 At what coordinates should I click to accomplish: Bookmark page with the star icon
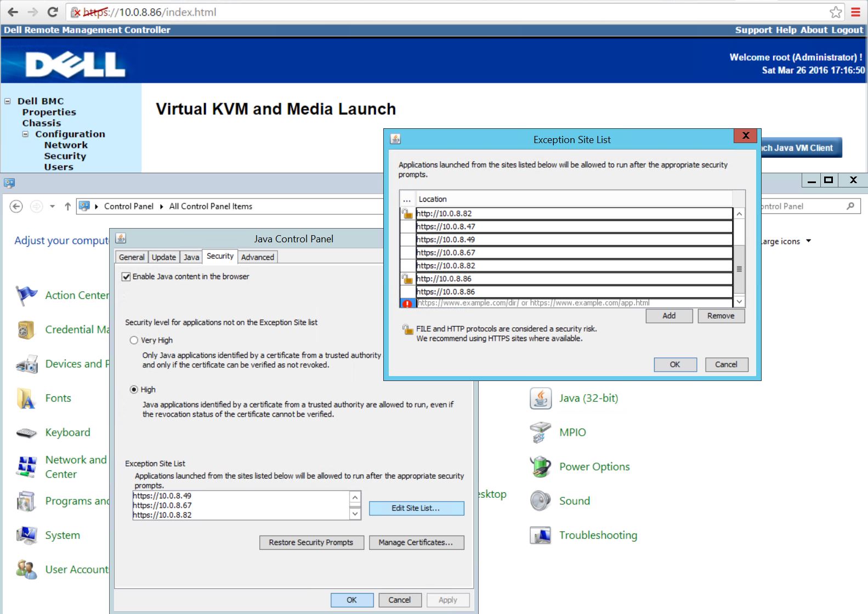point(836,12)
